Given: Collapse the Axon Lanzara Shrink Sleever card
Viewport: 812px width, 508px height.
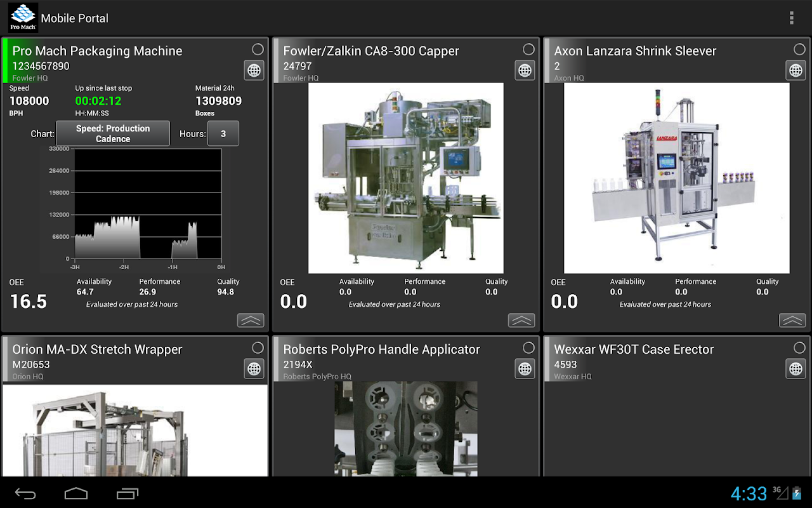Looking at the screenshot, I should pyautogui.click(x=792, y=321).
